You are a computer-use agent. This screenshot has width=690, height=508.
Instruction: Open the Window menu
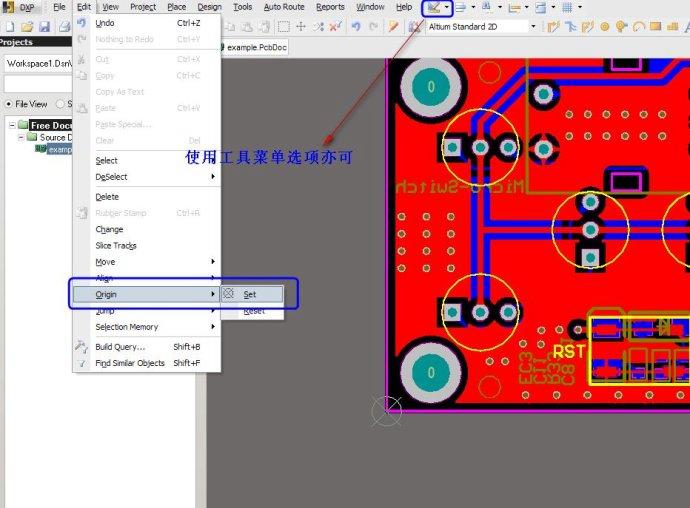tap(370, 7)
